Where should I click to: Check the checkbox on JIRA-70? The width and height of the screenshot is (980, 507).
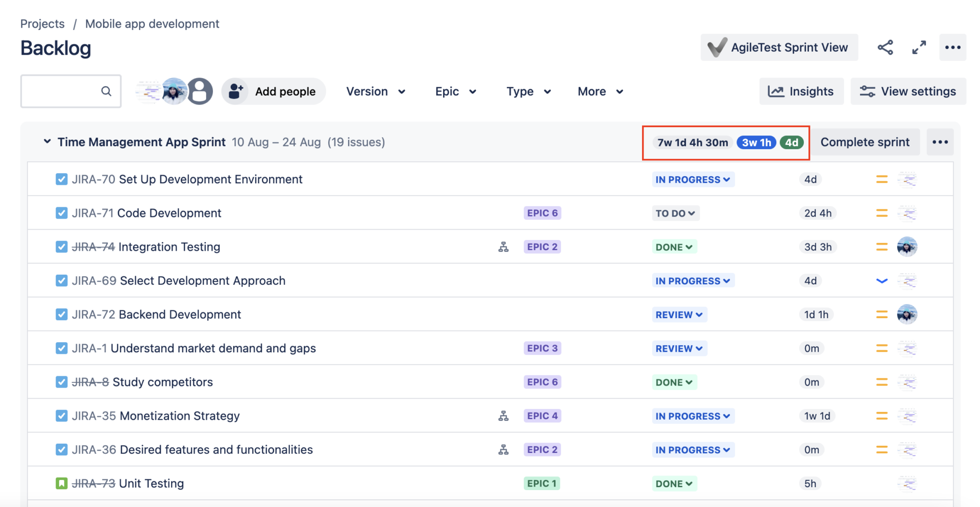61,179
